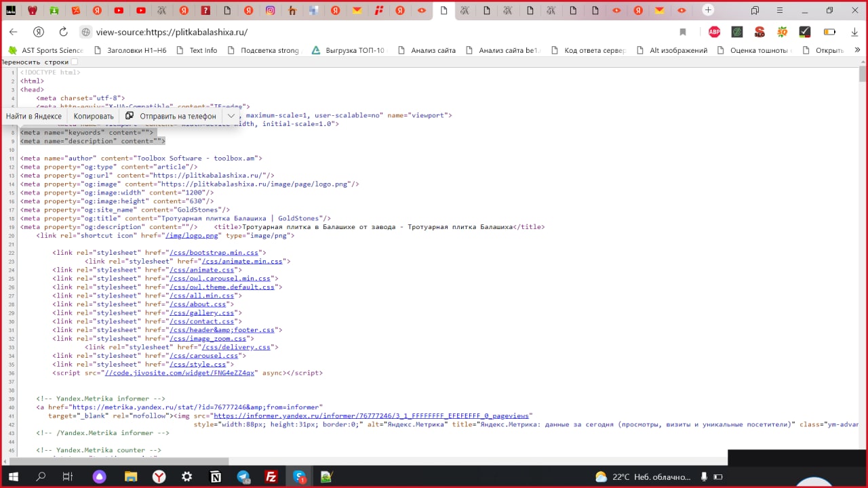
Task: Launch Telegram from the taskbar
Action: point(243,476)
